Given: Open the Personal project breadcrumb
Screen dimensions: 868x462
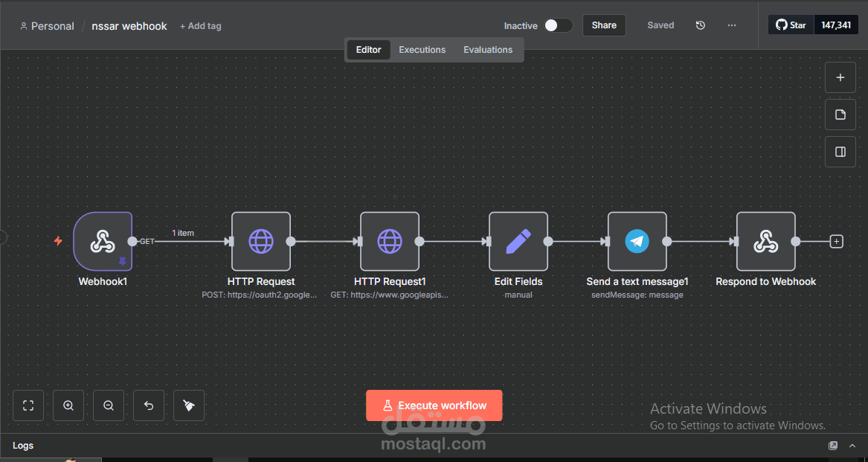Looking at the screenshot, I should pos(47,26).
